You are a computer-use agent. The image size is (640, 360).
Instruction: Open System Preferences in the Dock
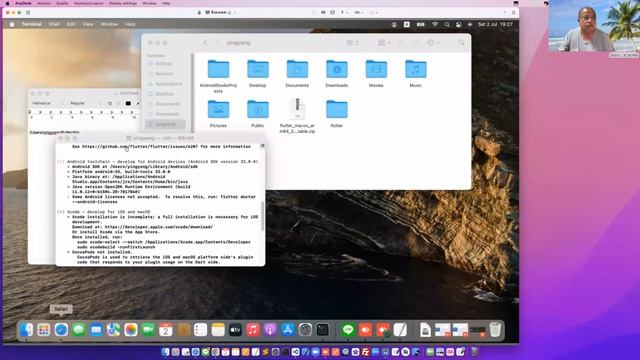[x=305, y=330]
